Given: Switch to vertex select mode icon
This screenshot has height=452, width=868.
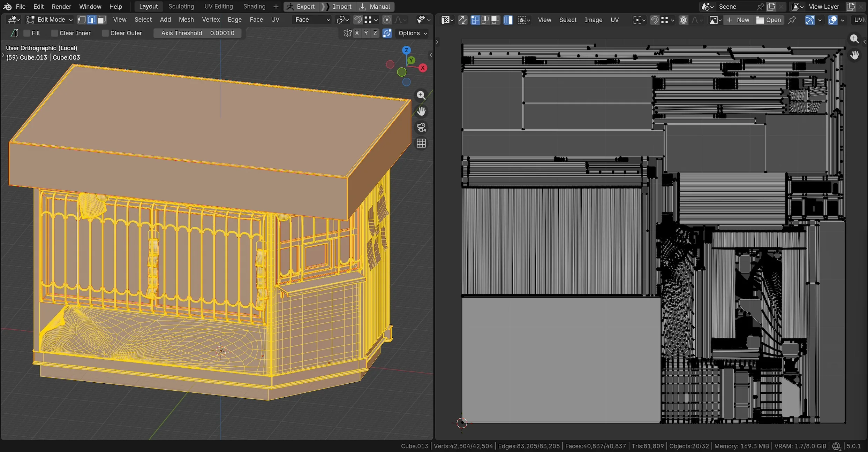Looking at the screenshot, I should coord(82,20).
